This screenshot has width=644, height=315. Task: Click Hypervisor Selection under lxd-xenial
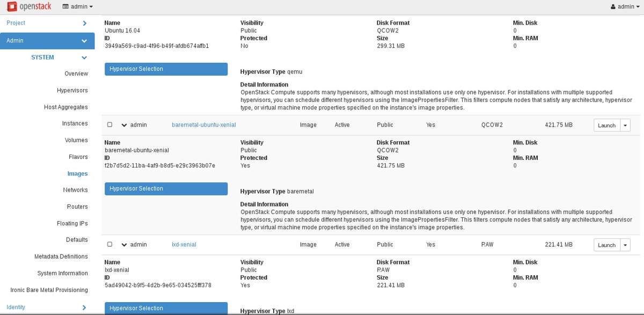click(166, 309)
